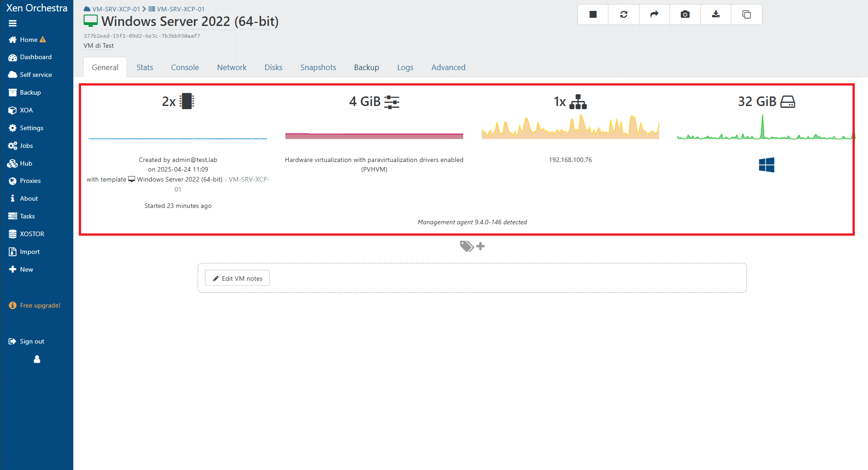Open Settings in the sidebar
Image resolution: width=868 pixels, height=470 pixels.
(x=26, y=128)
